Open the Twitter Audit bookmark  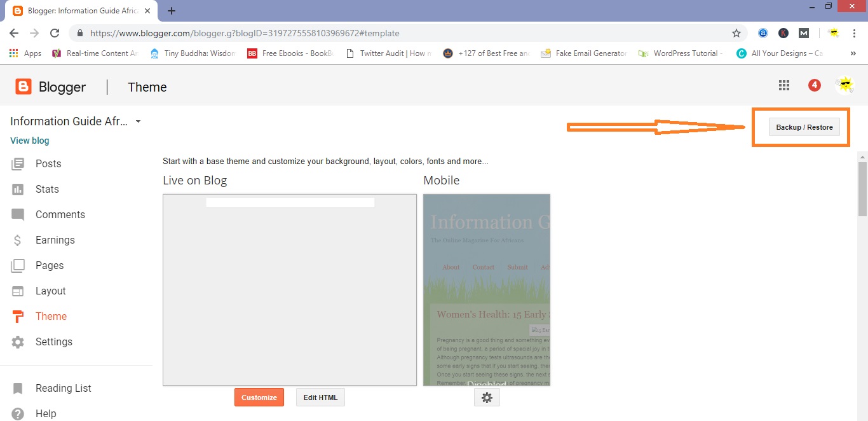click(x=388, y=53)
